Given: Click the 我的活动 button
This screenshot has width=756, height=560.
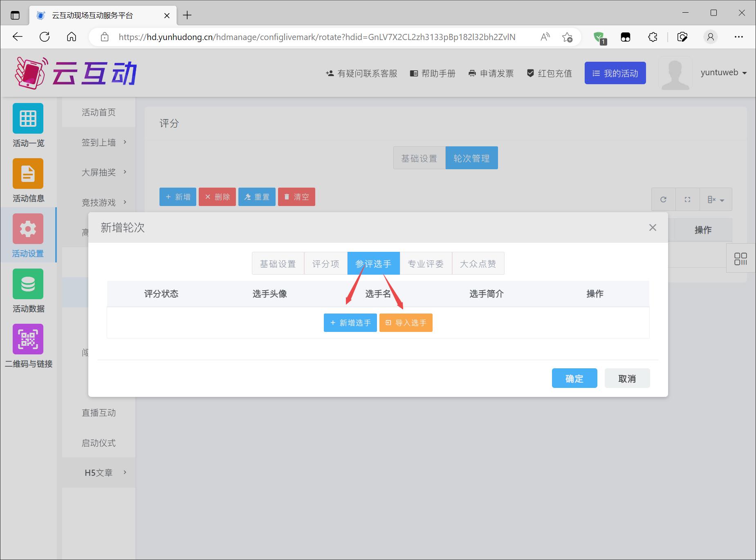Looking at the screenshot, I should pyautogui.click(x=615, y=73).
